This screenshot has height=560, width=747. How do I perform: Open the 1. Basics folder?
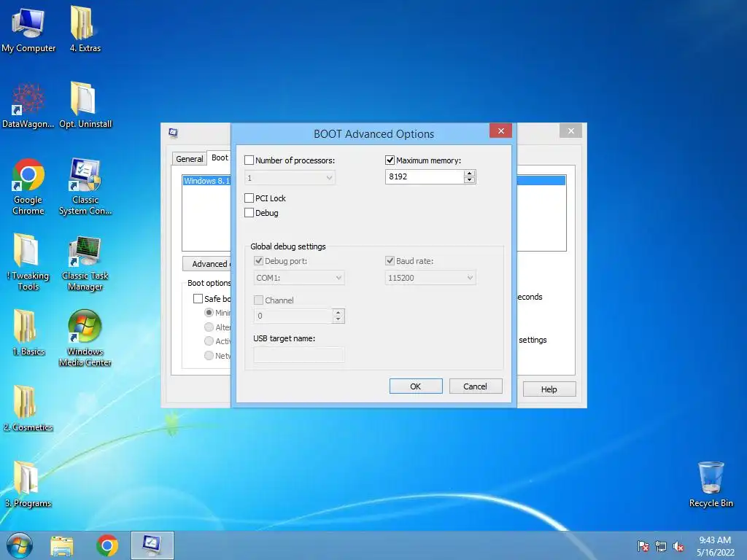(x=28, y=332)
